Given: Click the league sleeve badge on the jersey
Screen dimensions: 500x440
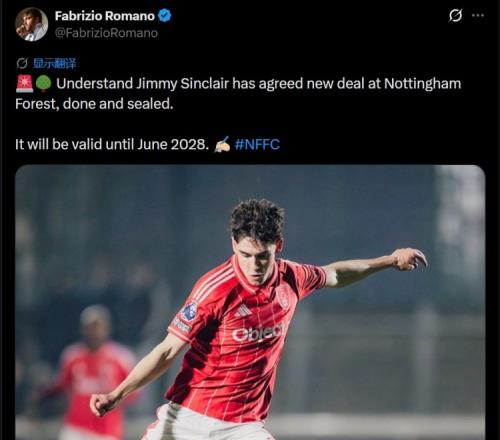Looking at the screenshot, I should coord(189,312).
